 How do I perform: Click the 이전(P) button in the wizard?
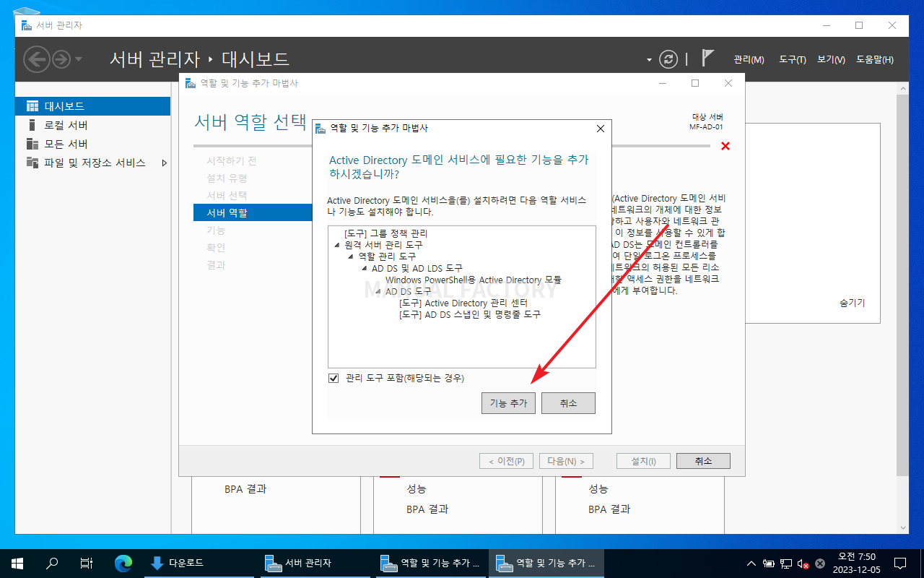point(507,461)
